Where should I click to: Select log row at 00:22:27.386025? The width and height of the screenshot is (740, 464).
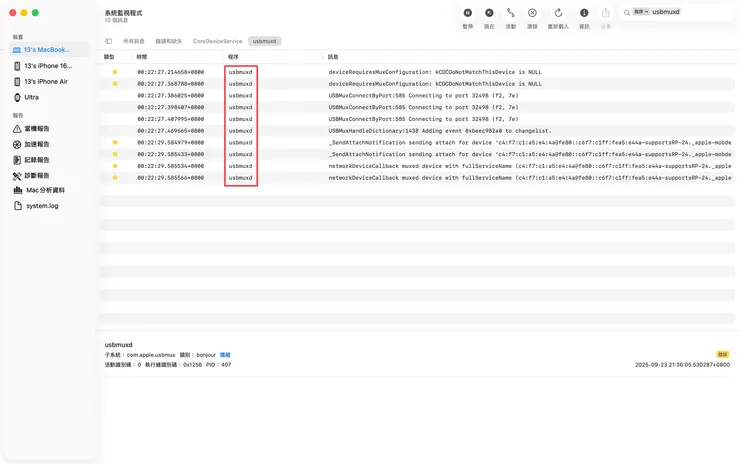pos(418,95)
